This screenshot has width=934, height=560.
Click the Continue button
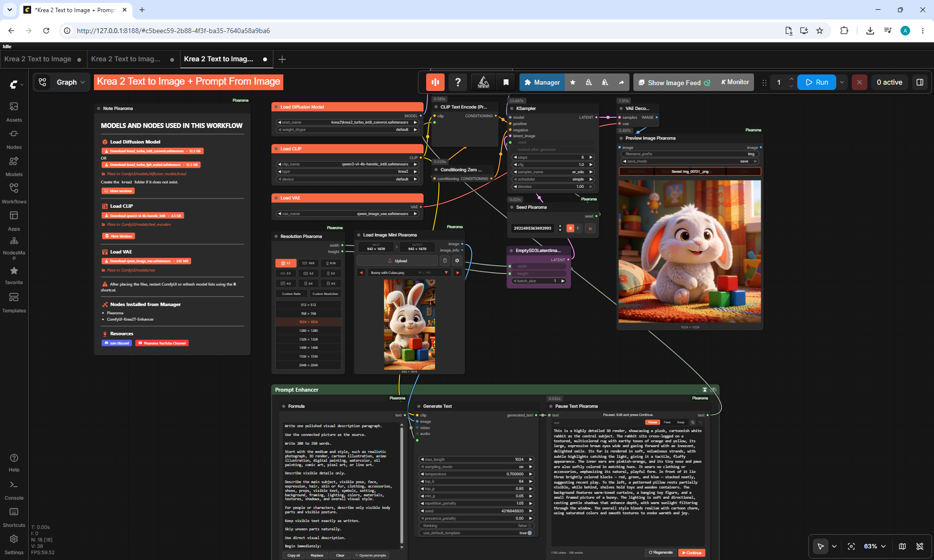coord(691,553)
